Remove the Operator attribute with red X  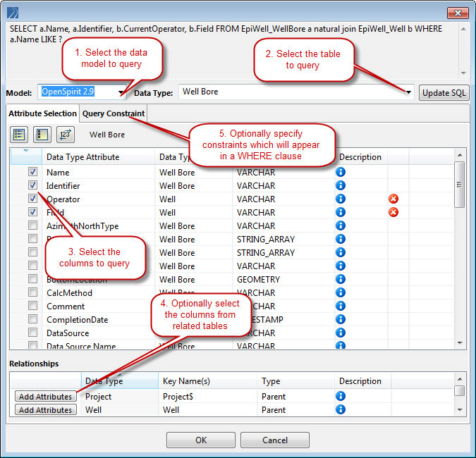coord(393,199)
